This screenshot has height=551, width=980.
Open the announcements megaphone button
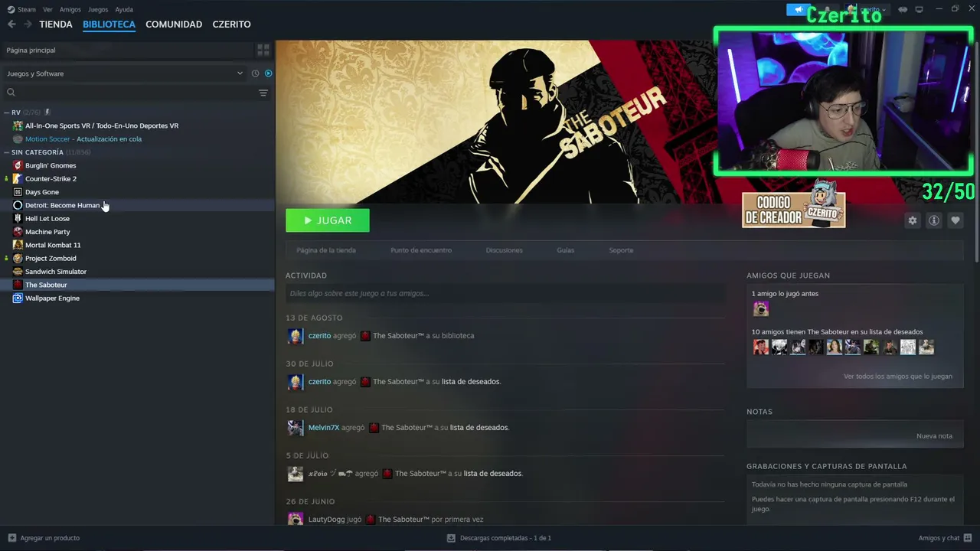click(799, 9)
